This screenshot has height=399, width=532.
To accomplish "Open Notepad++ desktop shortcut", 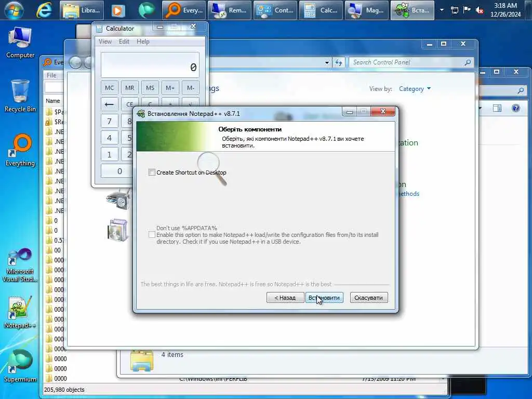I will coord(20,312).
